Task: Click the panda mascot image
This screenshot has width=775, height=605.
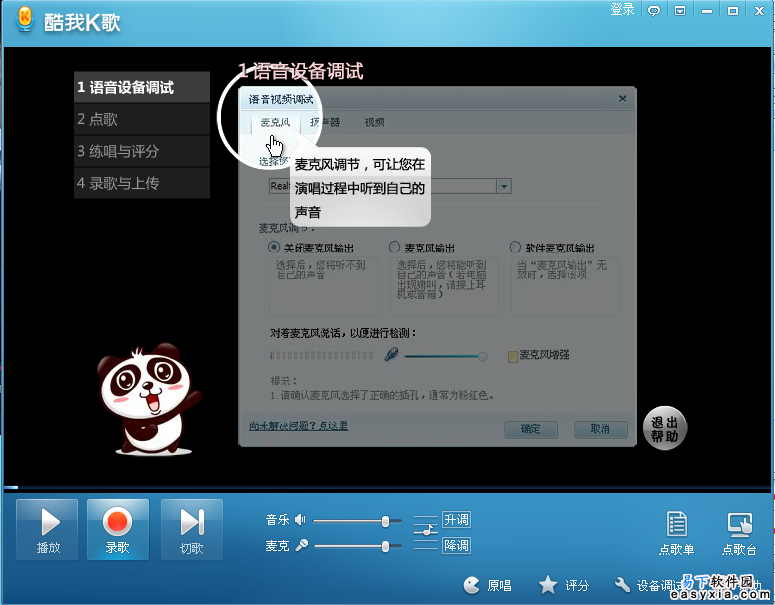Action: pos(149,399)
